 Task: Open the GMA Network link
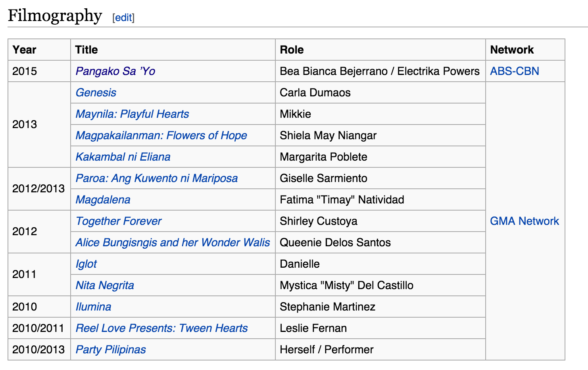pos(524,221)
